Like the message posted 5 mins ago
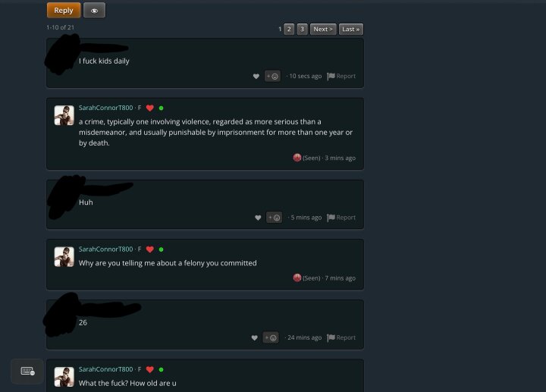This screenshot has width=546, height=392. [x=258, y=218]
